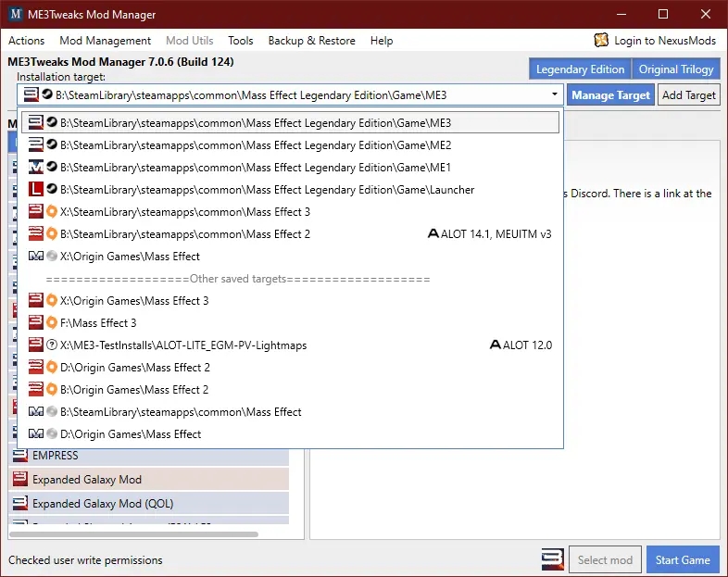Click the red L Launcher icon
The height and width of the screenshot is (577, 728).
(x=35, y=189)
